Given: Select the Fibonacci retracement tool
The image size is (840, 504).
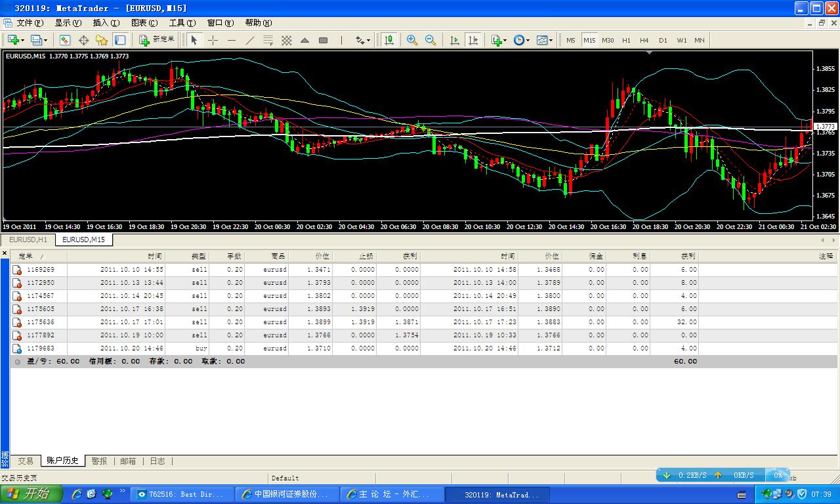Looking at the screenshot, I should 268,40.
